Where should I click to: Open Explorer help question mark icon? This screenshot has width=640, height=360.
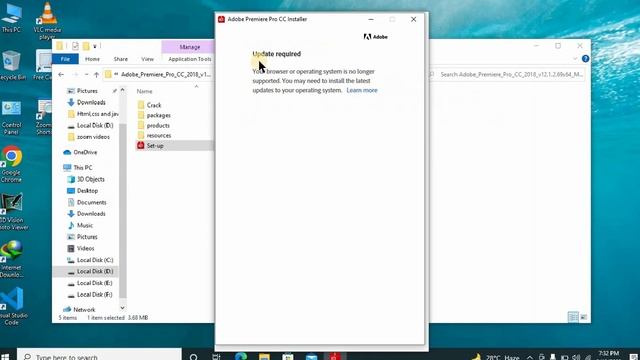[585, 59]
